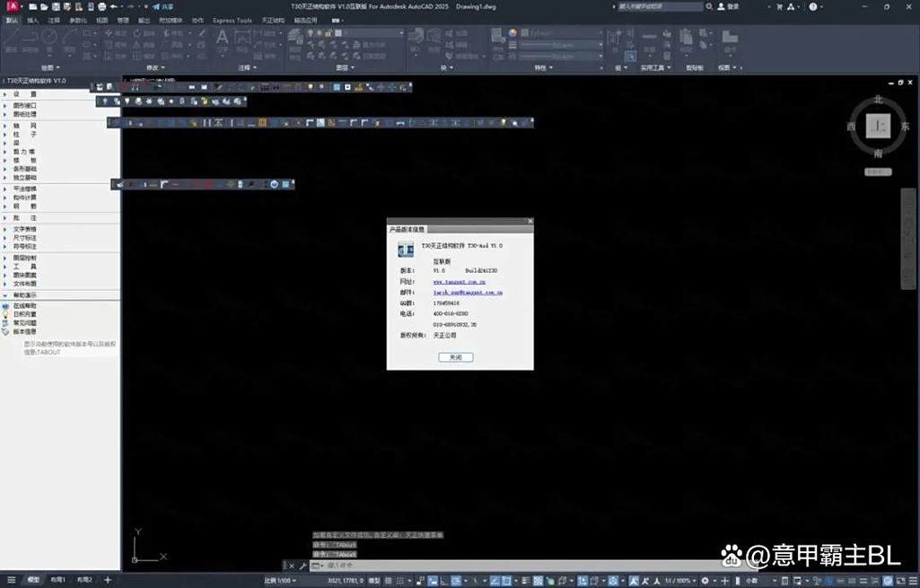The height and width of the screenshot is (588, 920).
Task: Click the 共享 share button
Action: [163, 7]
